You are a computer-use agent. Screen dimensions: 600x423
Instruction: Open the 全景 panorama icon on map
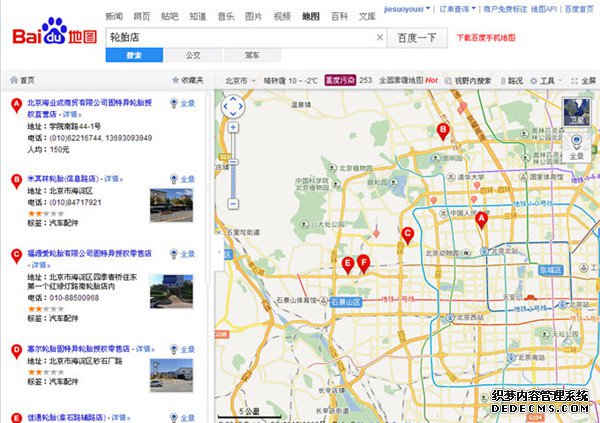coord(576,147)
